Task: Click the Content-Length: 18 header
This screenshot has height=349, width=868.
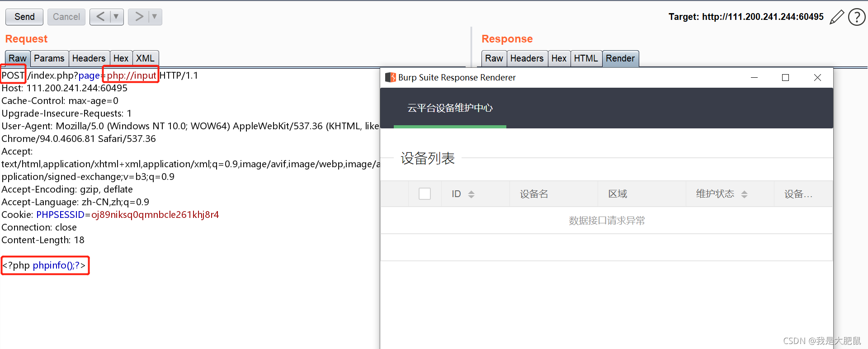Action: coord(43,240)
